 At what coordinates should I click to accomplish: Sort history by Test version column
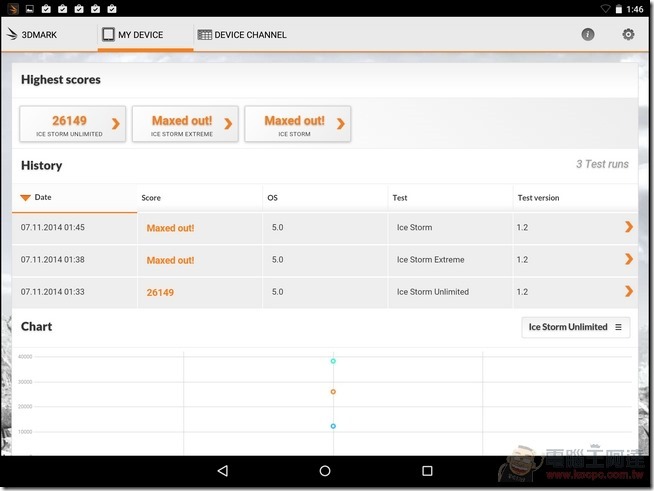(x=576, y=198)
